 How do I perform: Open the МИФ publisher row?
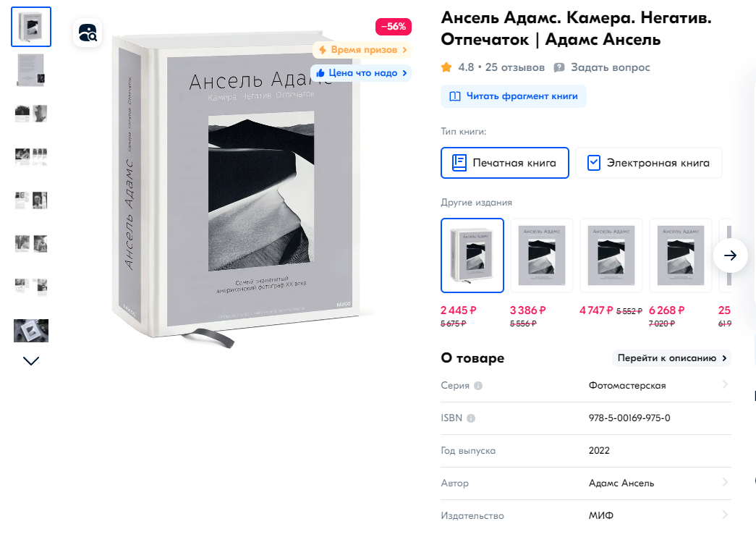586,515
